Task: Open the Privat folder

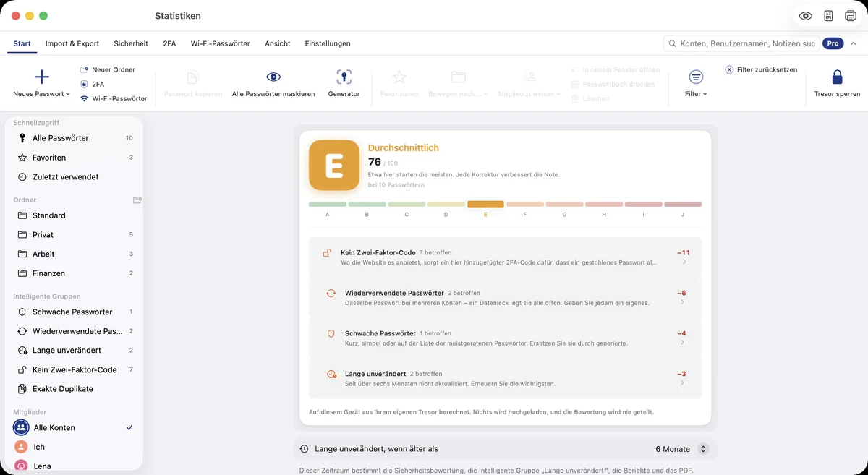Action: click(x=75, y=235)
